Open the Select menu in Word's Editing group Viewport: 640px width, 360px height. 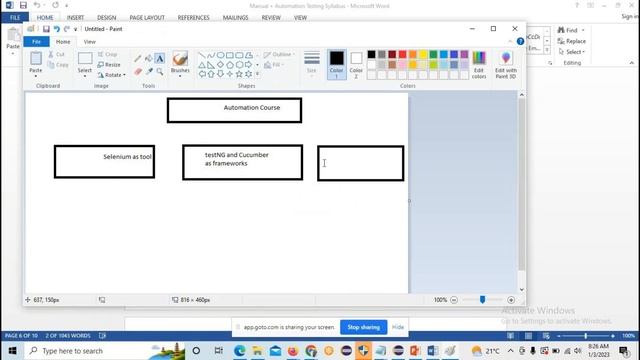pos(572,52)
